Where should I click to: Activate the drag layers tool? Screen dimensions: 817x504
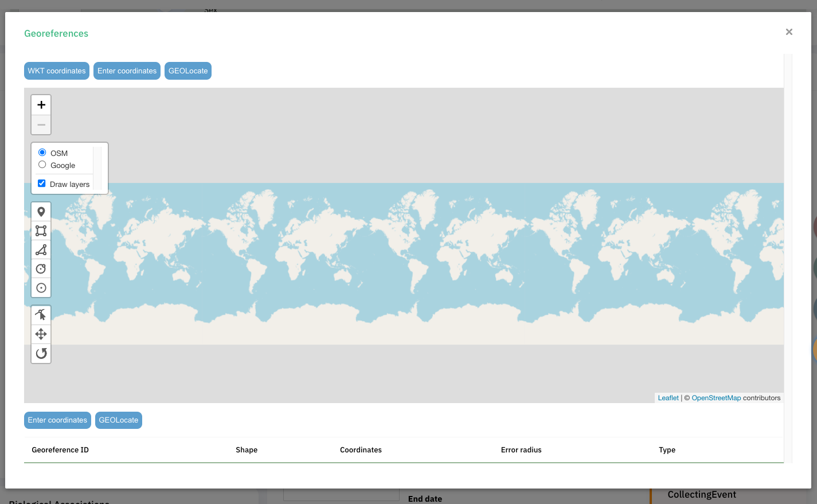pos(41,334)
